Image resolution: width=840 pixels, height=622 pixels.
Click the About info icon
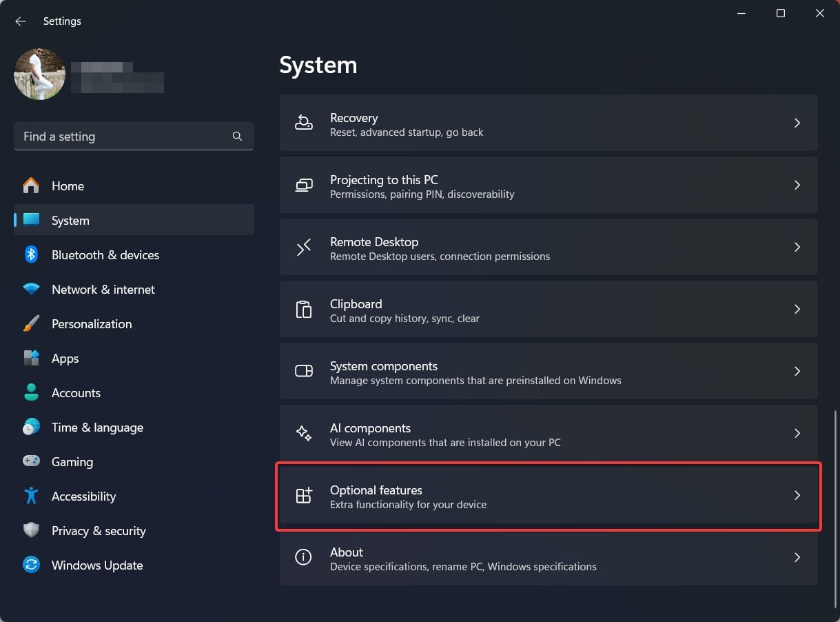click(303, 557)
